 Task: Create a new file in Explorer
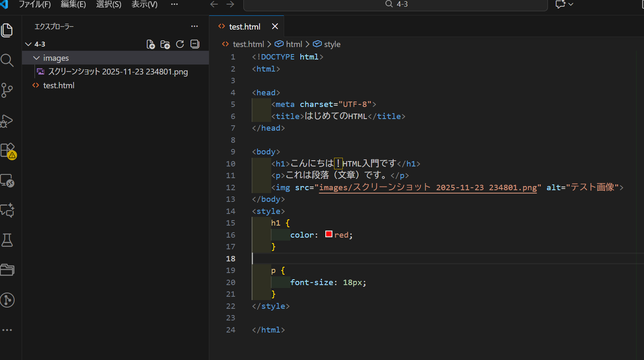[151, 44]
